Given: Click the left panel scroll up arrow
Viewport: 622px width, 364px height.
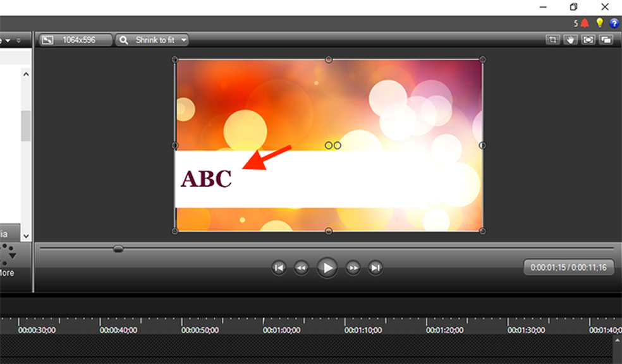Looking at the screenshot, I should pos(26,74).
